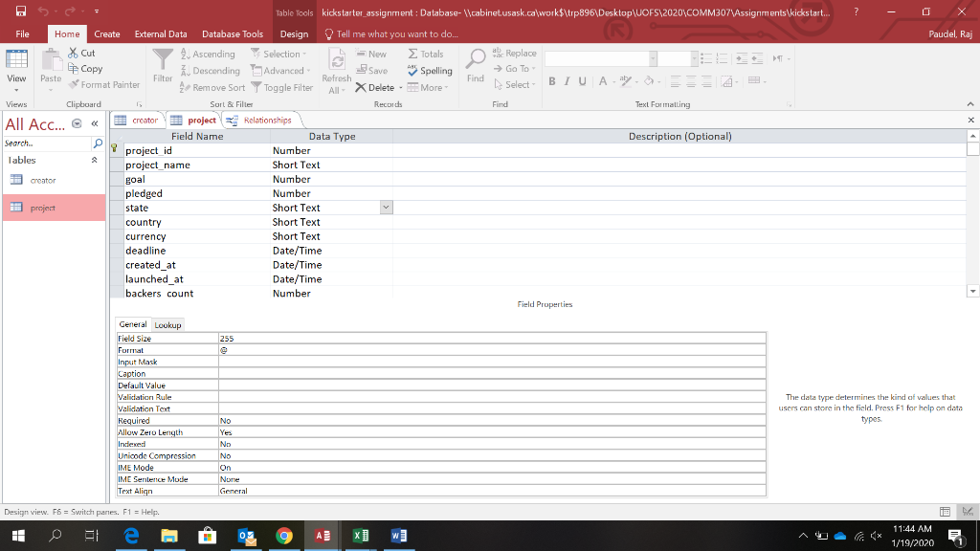The width and height of the screenshot is (980, 551).
Task: Toggle Underline formatting
Action: click(582, 81)
